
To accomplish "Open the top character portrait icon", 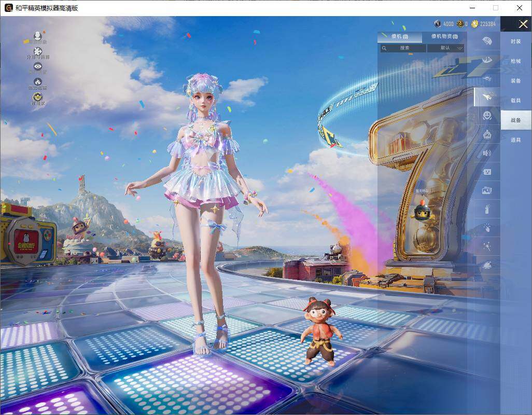I will (x=38, y=37).
